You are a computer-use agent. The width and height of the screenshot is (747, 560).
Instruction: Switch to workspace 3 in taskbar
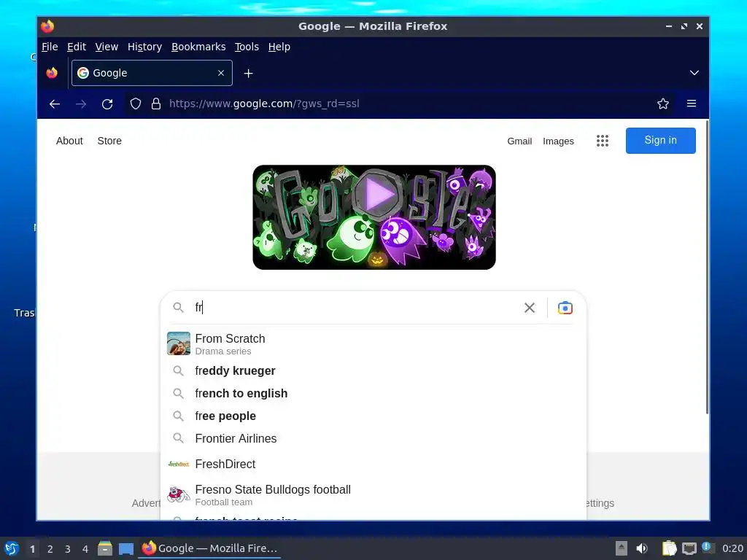coord(68,549)
